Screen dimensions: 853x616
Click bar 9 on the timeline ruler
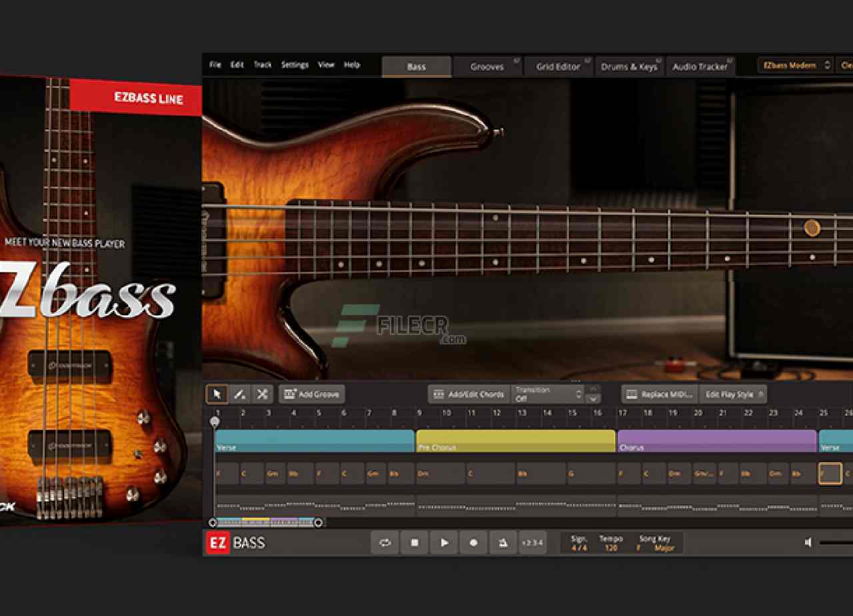[x=420, y=413]
